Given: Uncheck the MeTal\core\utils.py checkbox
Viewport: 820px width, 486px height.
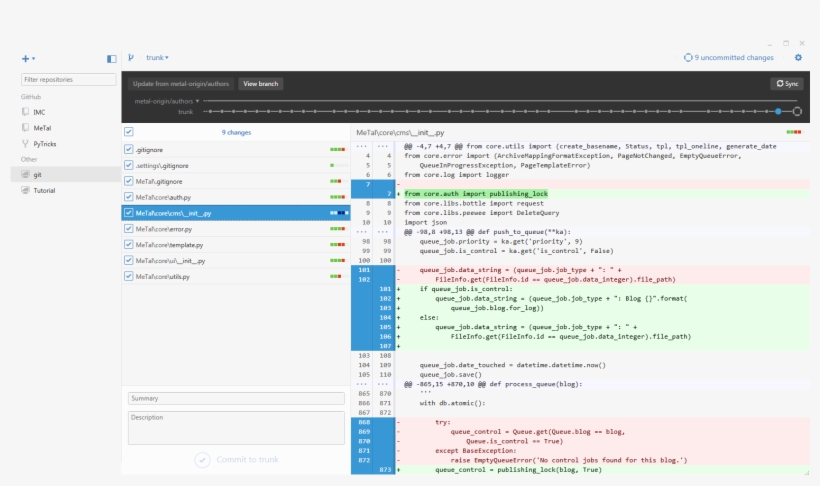Looking at the screenshot, I should [129, 276].
